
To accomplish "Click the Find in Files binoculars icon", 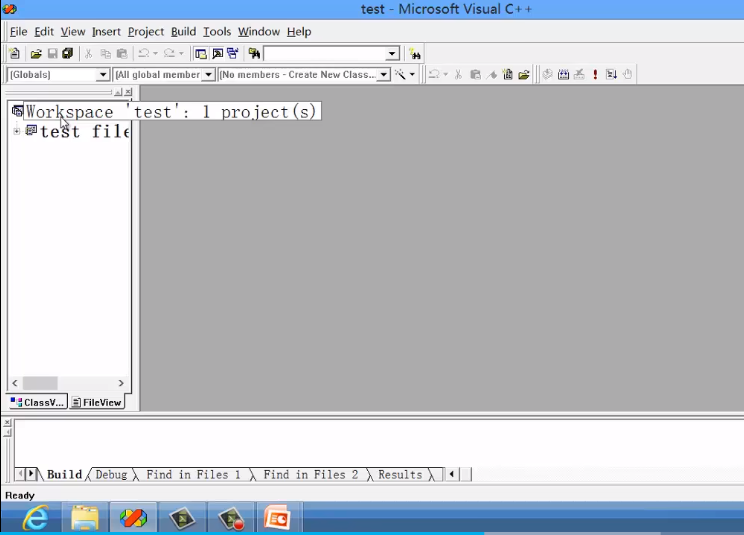I will [254, 54].
